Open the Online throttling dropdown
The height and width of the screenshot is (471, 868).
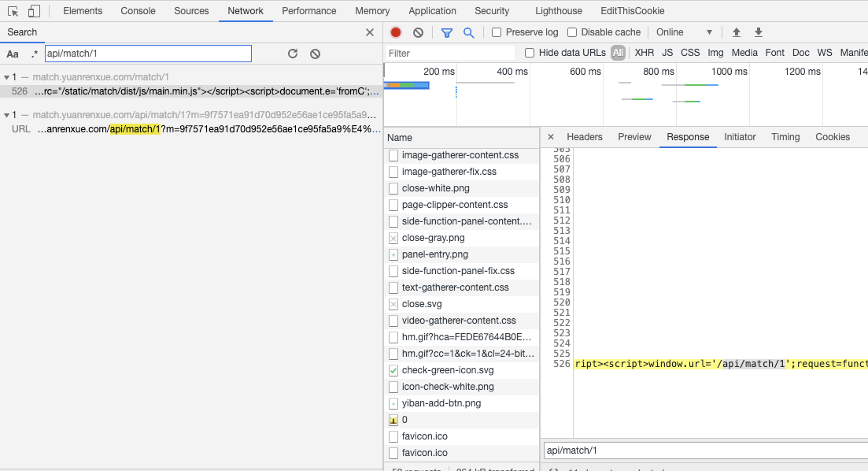[x=684, y=32]
